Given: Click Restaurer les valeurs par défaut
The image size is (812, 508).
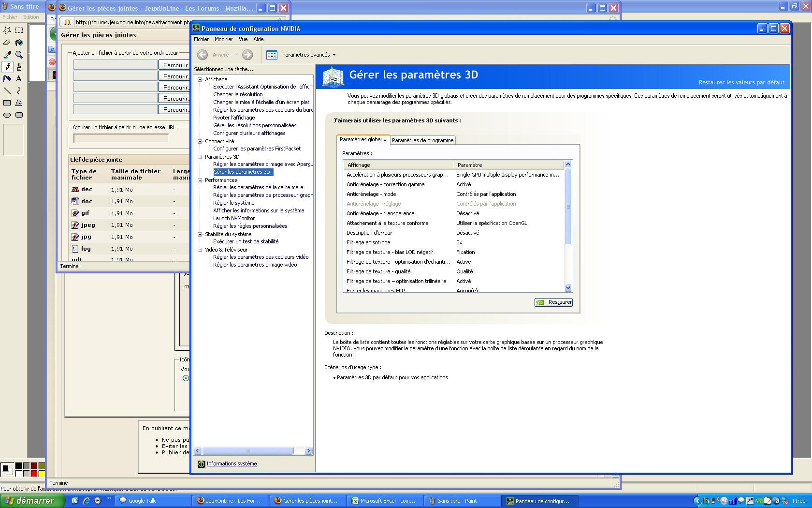Looking at the screenshot, I should [741, 82].
